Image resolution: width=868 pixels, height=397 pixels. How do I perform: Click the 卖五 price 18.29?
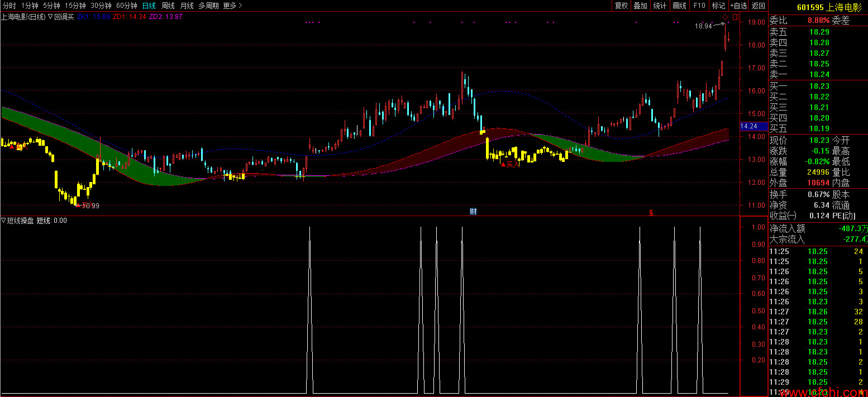point(819,32)
